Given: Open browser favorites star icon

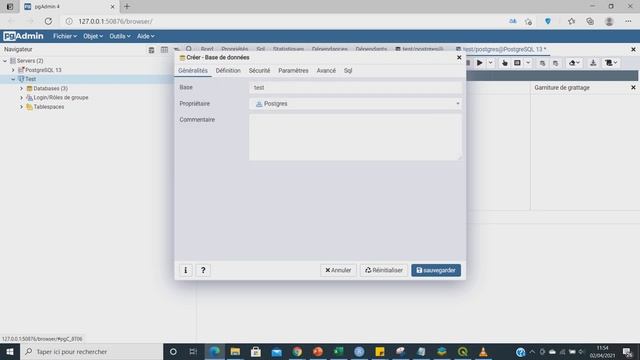Looking at the screenshot, I should click(x=571, y=21).
